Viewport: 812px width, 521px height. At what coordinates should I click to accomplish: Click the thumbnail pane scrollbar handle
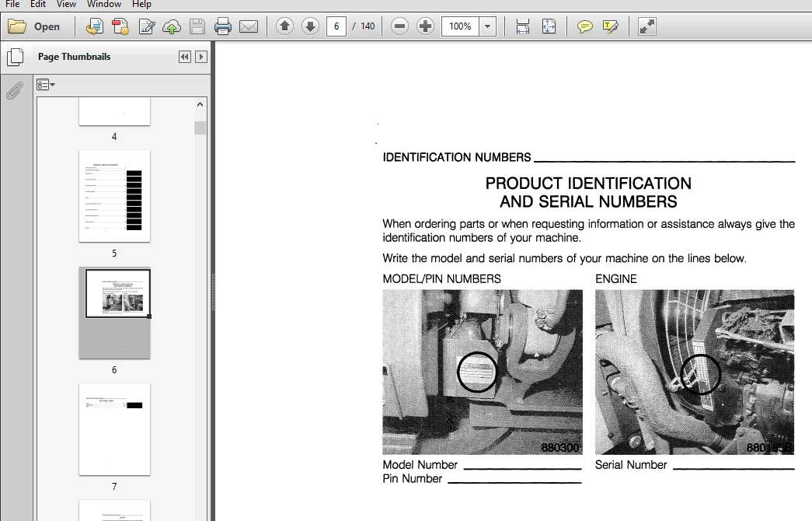pyautogui.click(x=200, y=128)
